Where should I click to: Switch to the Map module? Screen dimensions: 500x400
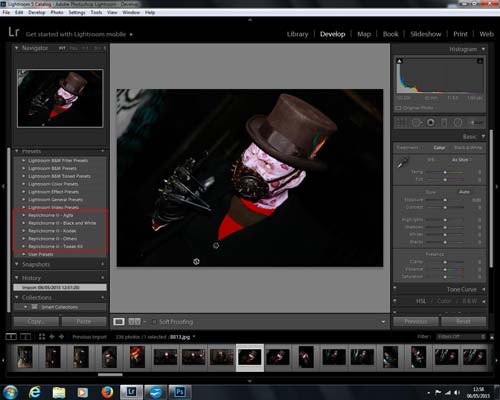point(364,34)
